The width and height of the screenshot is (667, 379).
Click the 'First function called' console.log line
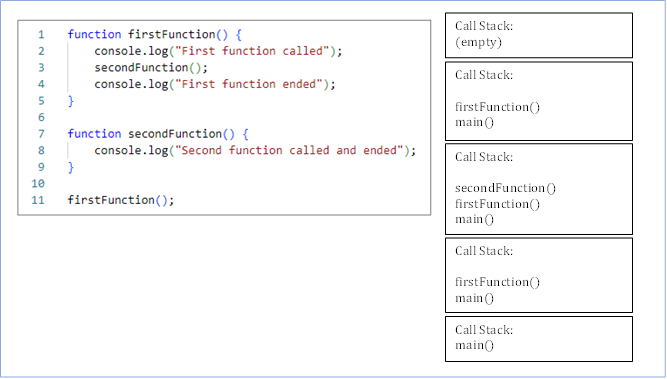tap(218, 51)
